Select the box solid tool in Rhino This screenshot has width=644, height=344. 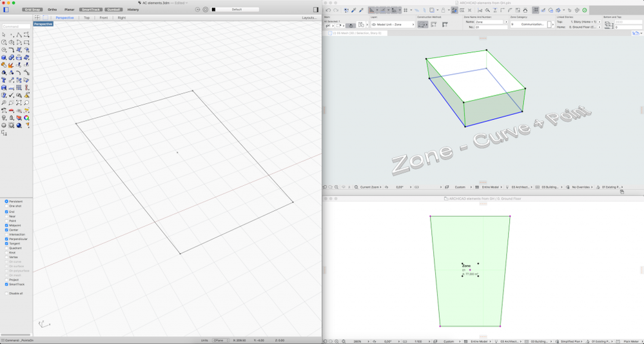pyautogui.click(x=4, y=57)
